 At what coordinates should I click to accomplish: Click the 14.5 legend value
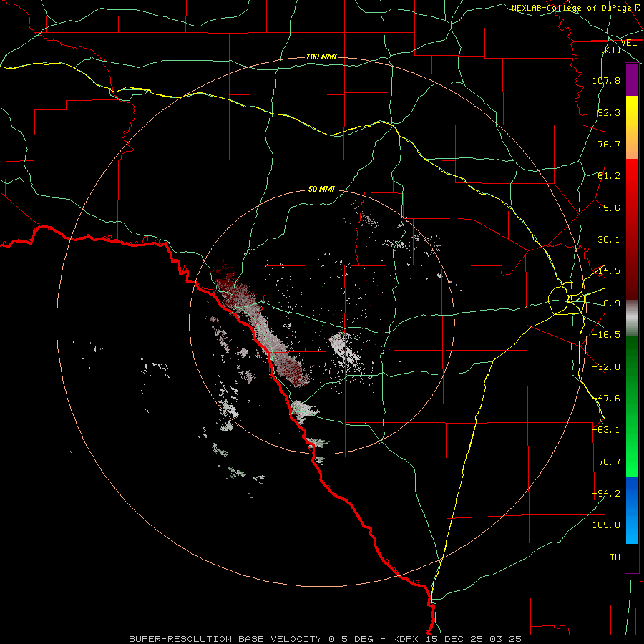point(609,271)
